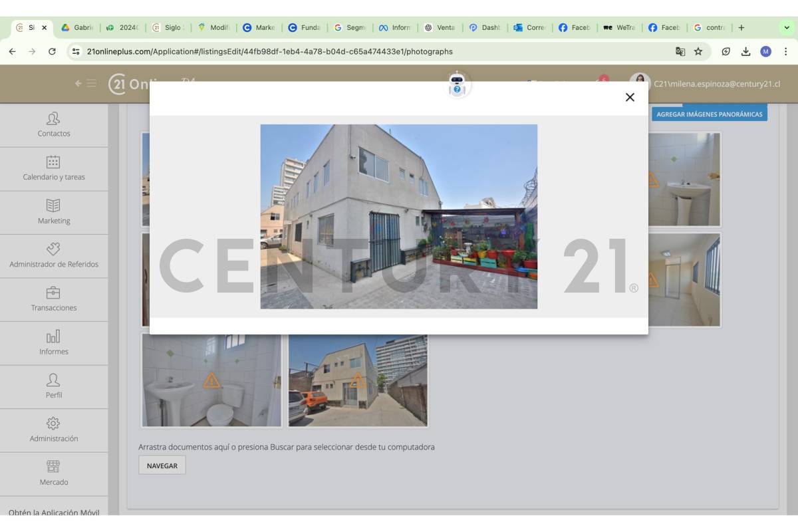Screen dimensions: 798x532
Task: Click the translate page icon
Action: (680, 51)
